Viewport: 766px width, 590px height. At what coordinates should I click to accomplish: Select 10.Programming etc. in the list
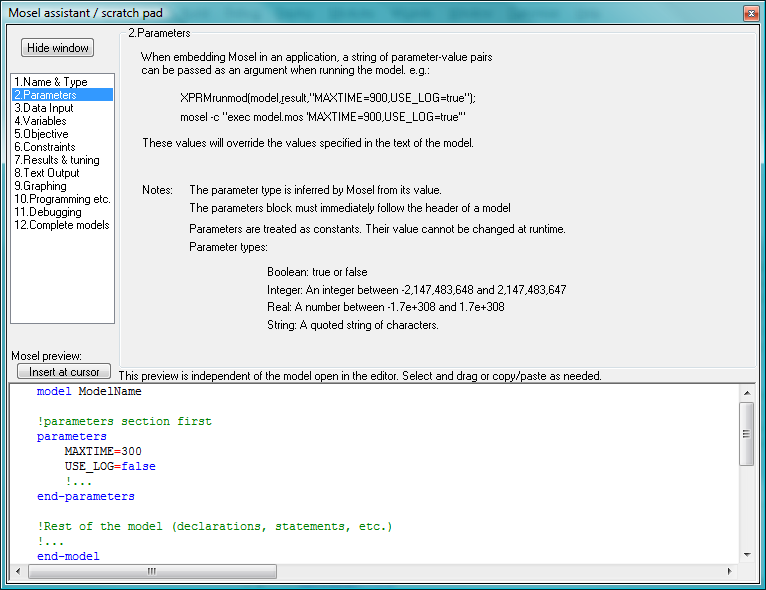click(x=62, y=199)
